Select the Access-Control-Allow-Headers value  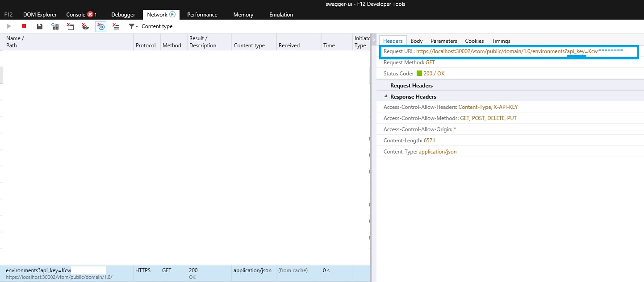tap(488, 107)
